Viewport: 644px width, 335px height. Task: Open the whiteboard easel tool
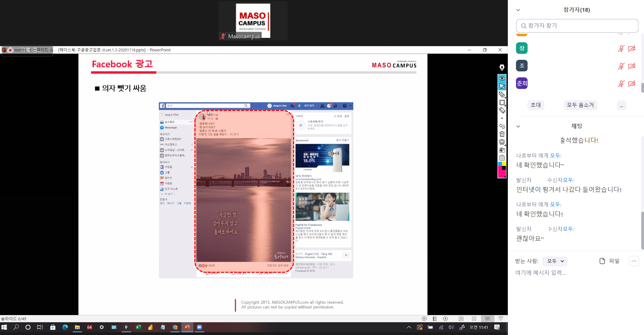pos(502,142)
